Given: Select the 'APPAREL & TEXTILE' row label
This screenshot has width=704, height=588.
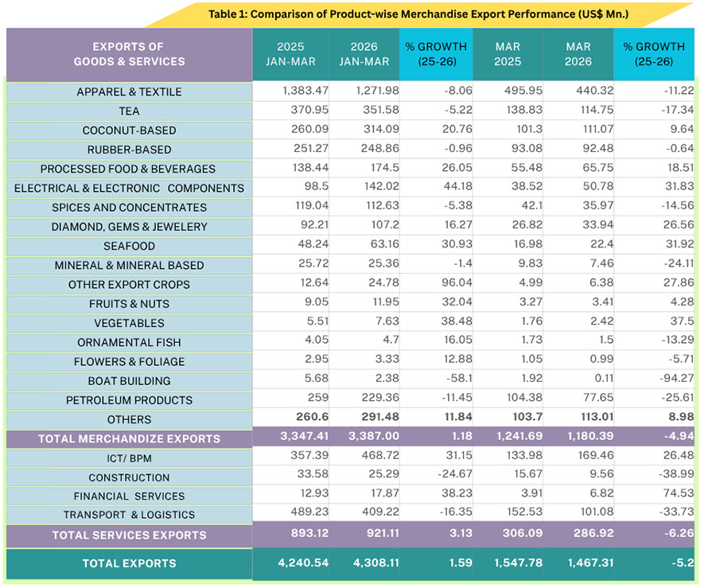Looking at the screenshot, I should click(x=129, y=92).
